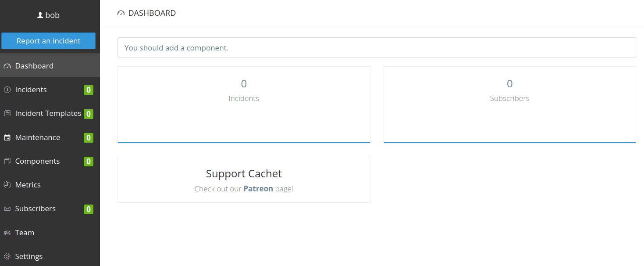644x266 pixels.
Task: Click the Team people icon
Action: pyautogui.click(x=7, y=233)
